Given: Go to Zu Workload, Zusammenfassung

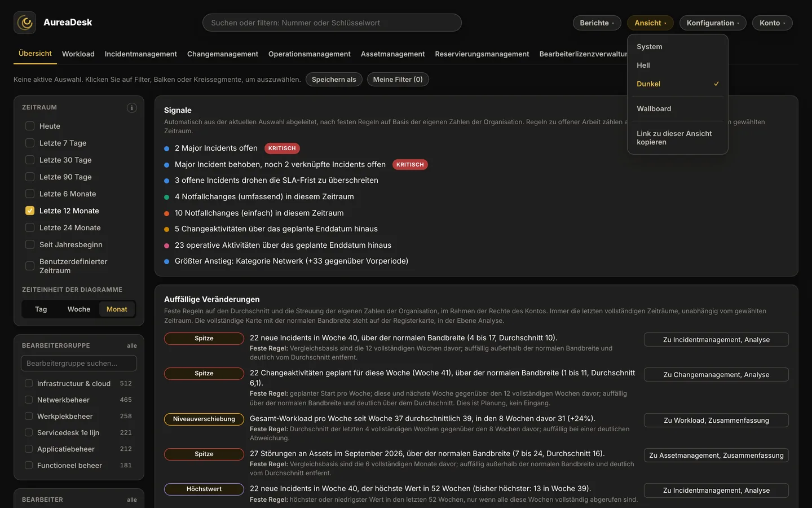Looking at the screenshot, I should 716,421.
